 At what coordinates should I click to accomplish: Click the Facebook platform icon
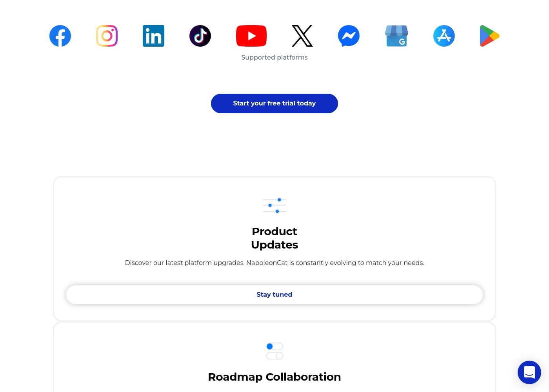pyautogui.click(x=60, y=36)
